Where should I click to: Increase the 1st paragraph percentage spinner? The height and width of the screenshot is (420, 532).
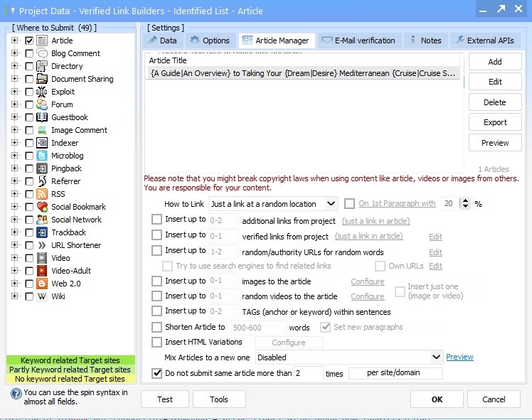click(x=466, y=201)
